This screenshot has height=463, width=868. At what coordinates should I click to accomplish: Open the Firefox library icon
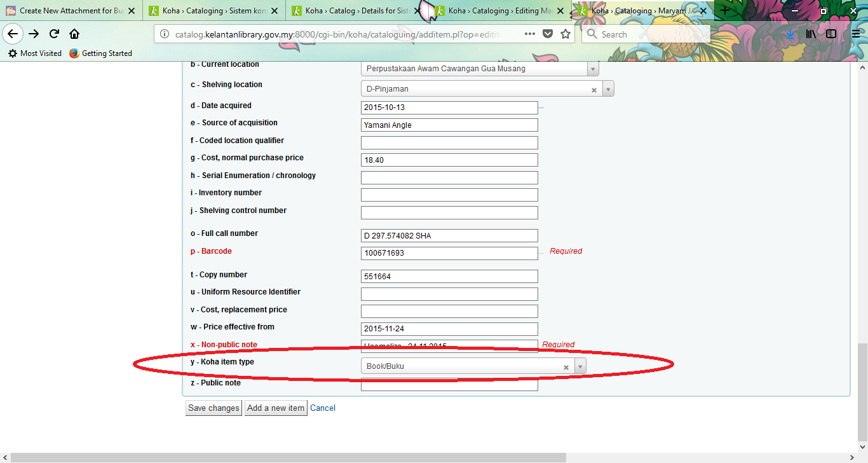point(811,34)
